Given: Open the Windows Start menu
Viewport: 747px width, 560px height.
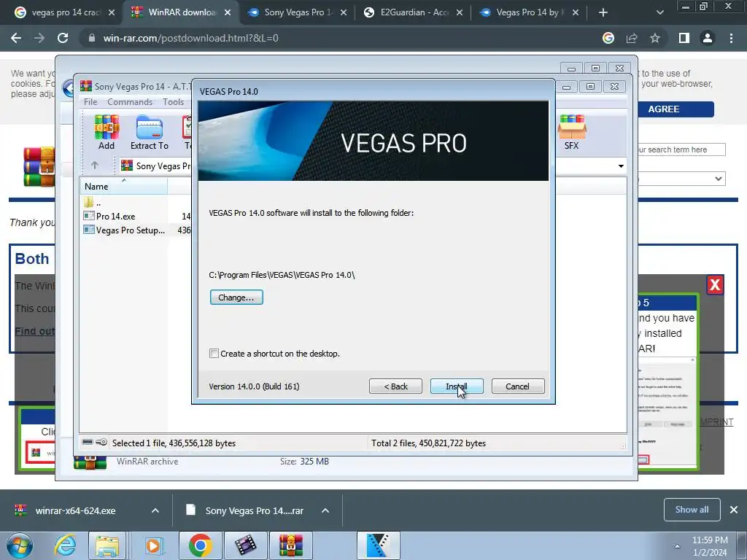Looking at the screenshot, I should click(x=20, y=545).
